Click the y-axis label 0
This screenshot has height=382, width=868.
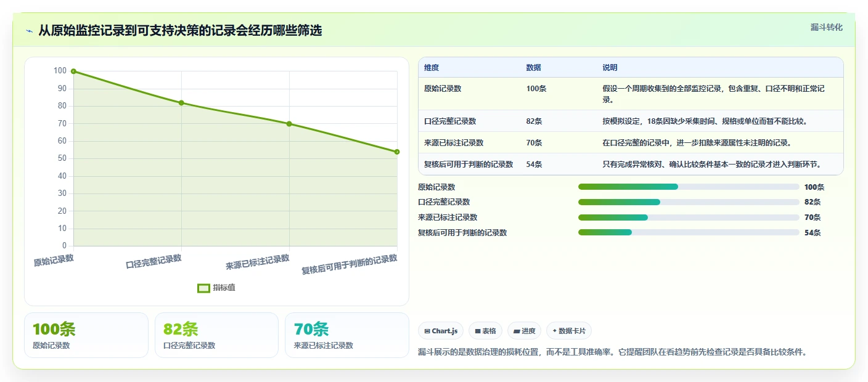65,246
